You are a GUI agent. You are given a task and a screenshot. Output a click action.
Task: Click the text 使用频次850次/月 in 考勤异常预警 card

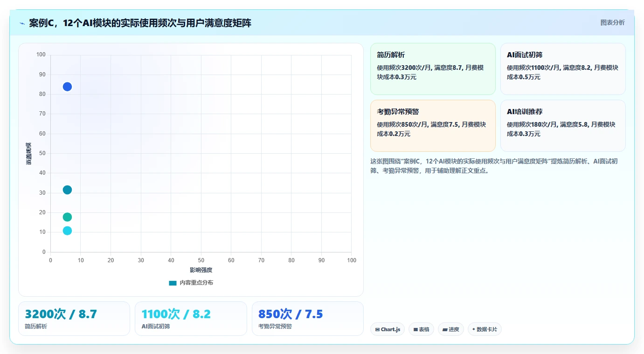tap(402, 124)
